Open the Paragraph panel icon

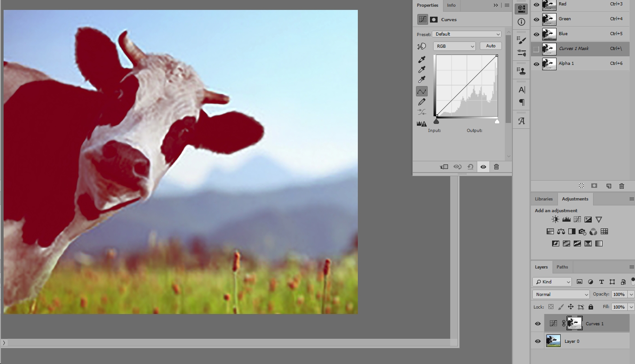(521, 103)
